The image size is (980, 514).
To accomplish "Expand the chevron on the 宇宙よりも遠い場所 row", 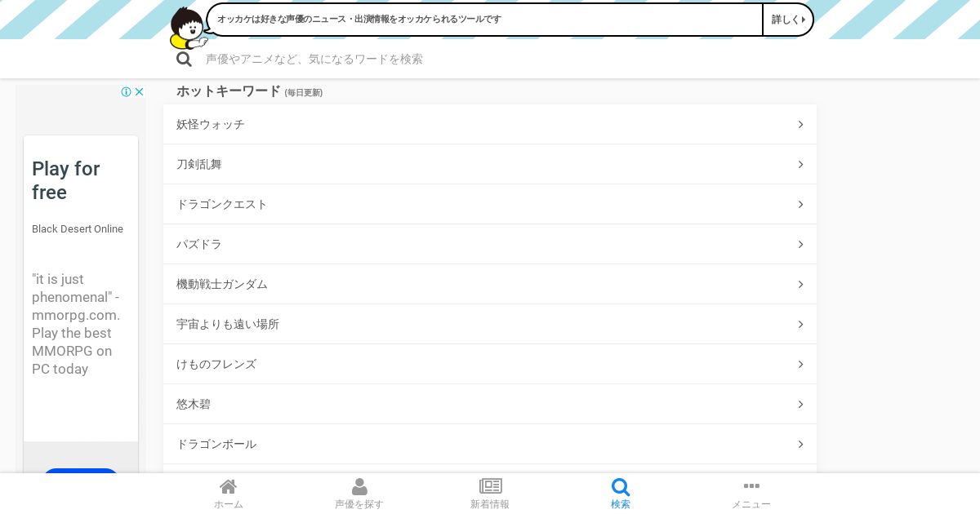I will [x=800, y=325].
